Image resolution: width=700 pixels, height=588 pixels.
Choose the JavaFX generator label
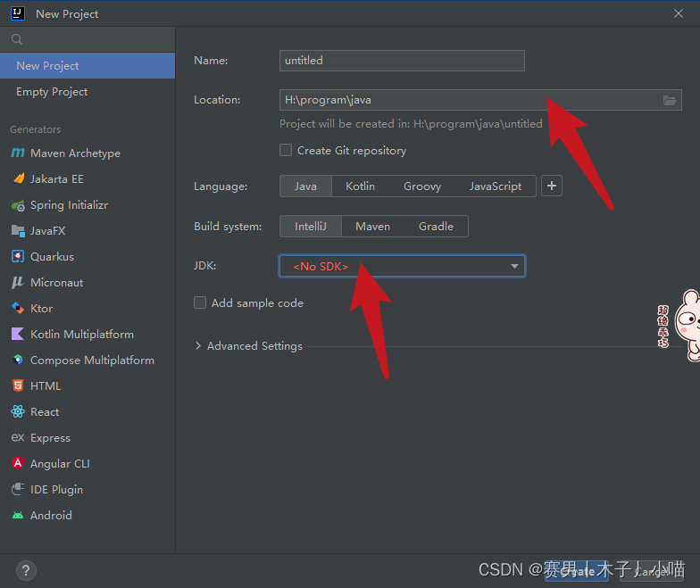click(x=48, y=230)
